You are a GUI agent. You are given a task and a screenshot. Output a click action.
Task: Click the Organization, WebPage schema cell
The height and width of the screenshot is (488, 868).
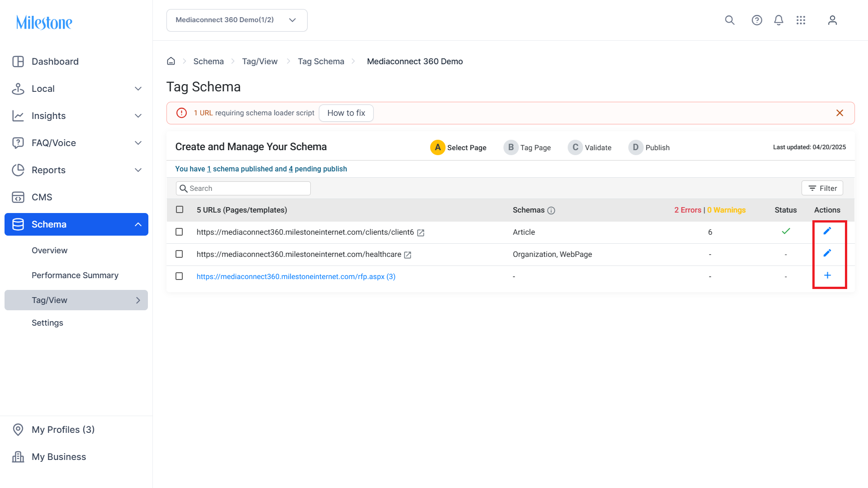(x=552, y=254)
